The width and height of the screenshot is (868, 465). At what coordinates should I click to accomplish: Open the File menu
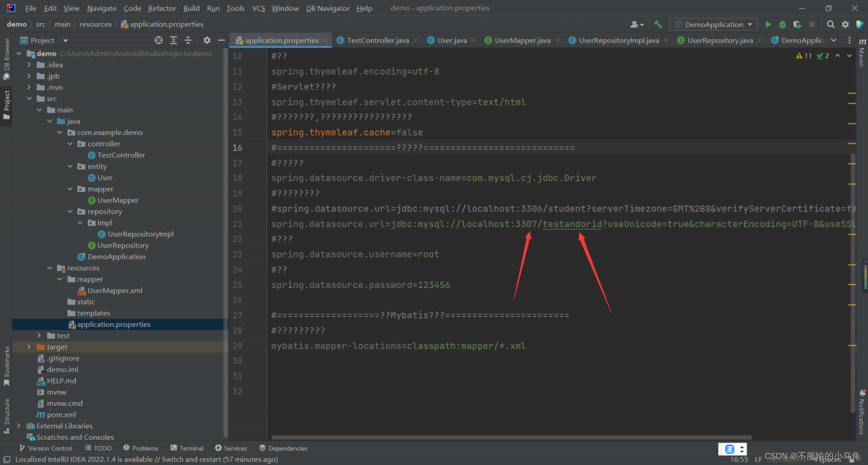pyautogui.click(x=31, y=8)
